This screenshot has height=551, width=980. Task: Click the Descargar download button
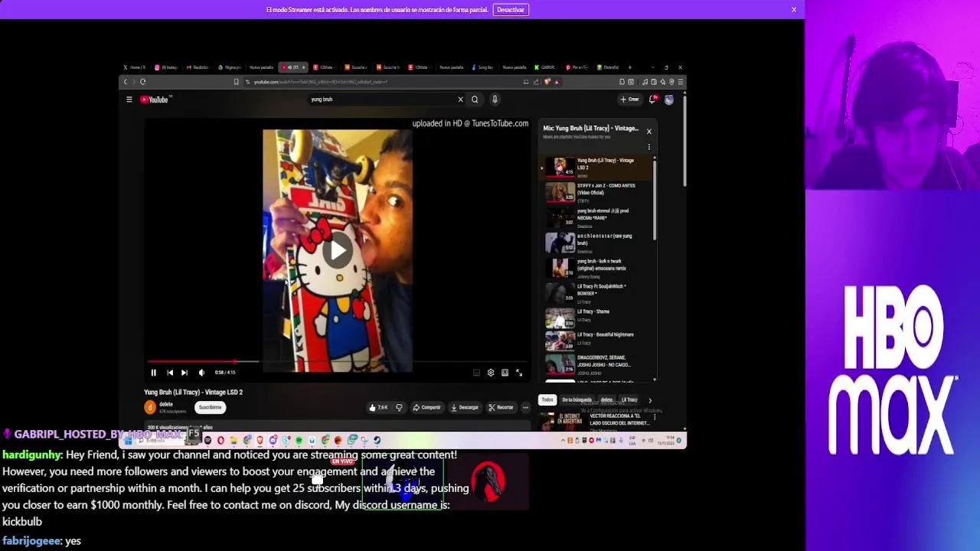coord(465,407)
